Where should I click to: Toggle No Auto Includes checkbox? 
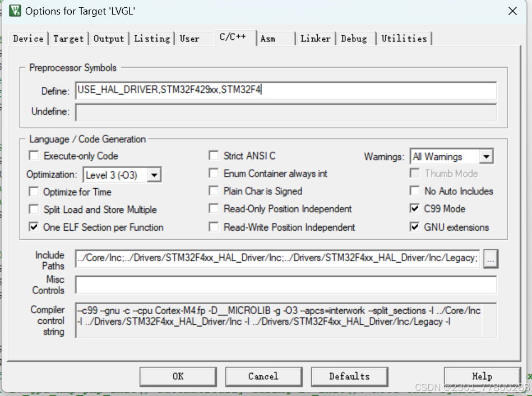[x=415, y=191]
